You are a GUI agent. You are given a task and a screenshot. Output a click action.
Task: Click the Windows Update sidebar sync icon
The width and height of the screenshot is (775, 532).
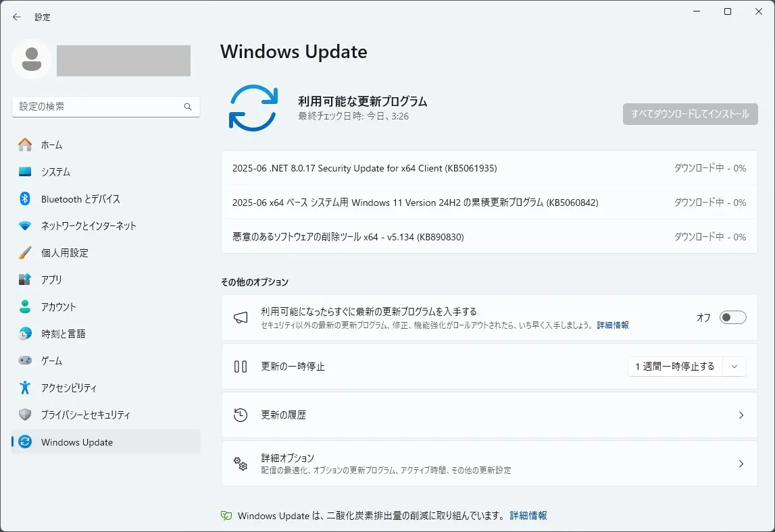click(25, 442)
